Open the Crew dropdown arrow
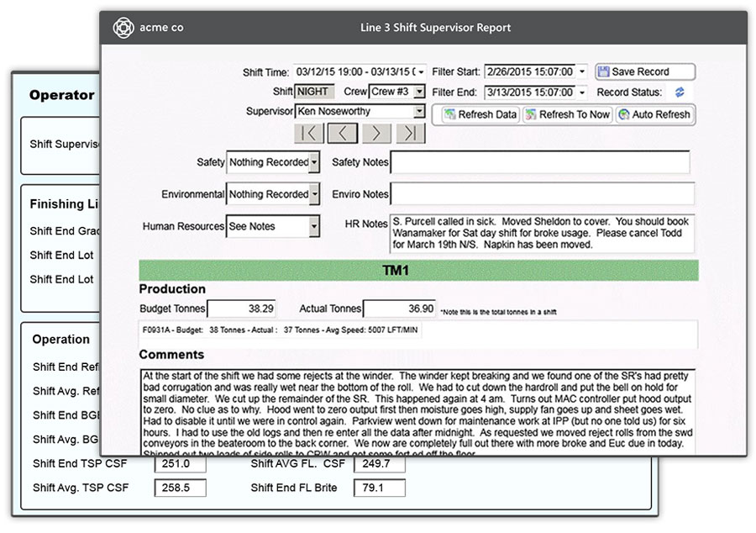Screen dimensions: 756x533 point(419,92)
